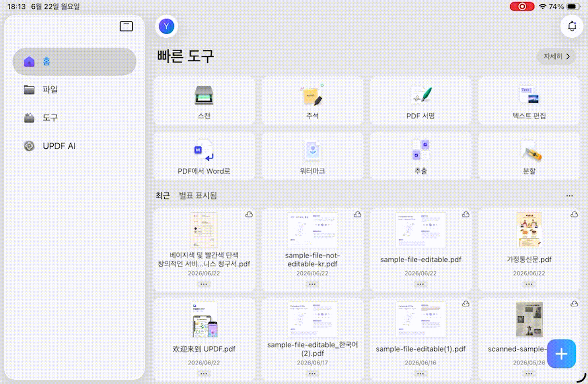
Task: Go to 홈 in the sidebar
Action: tap(74, 62)
